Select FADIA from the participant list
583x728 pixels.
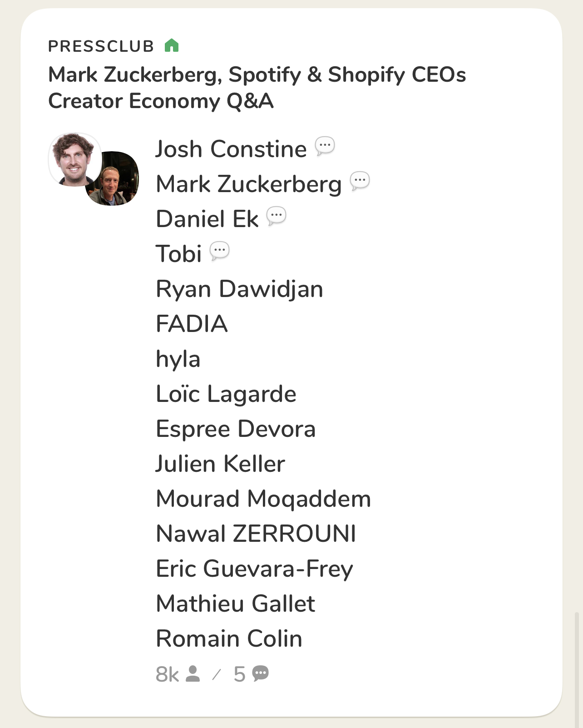(x=192, y=324)
